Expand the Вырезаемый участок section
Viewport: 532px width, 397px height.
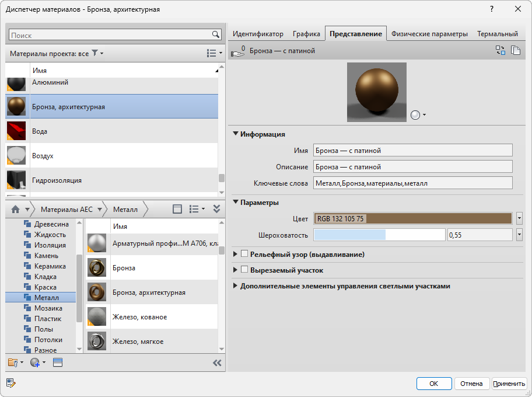pyautogui.click(x=235, y=270)
